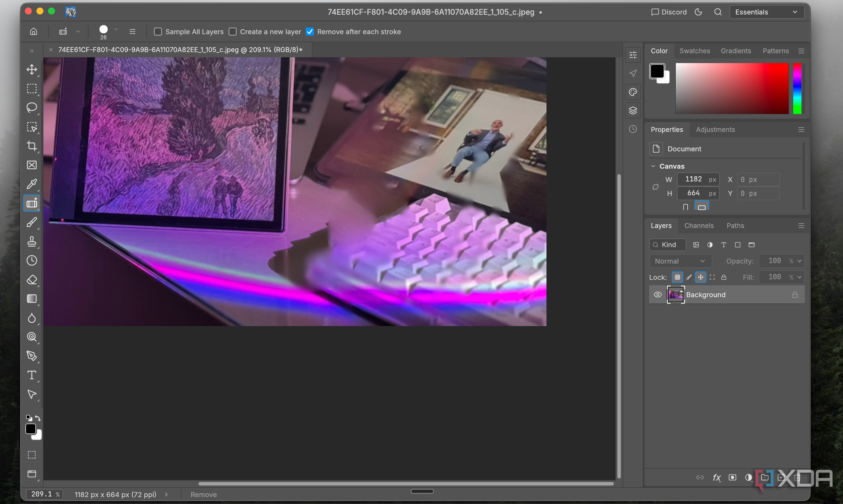Screen dimensions: 843x504
Task: Click the Discord button in title bar
Action: [x=669, y=12]
